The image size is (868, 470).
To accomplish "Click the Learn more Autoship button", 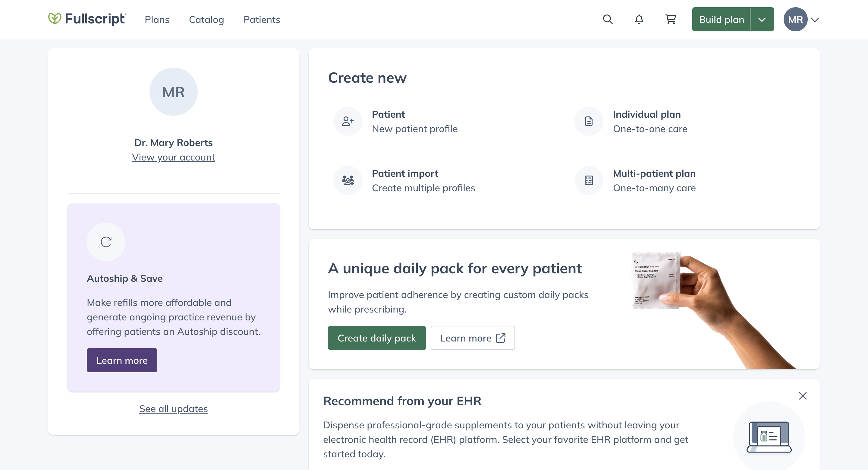I will [122, 360].
